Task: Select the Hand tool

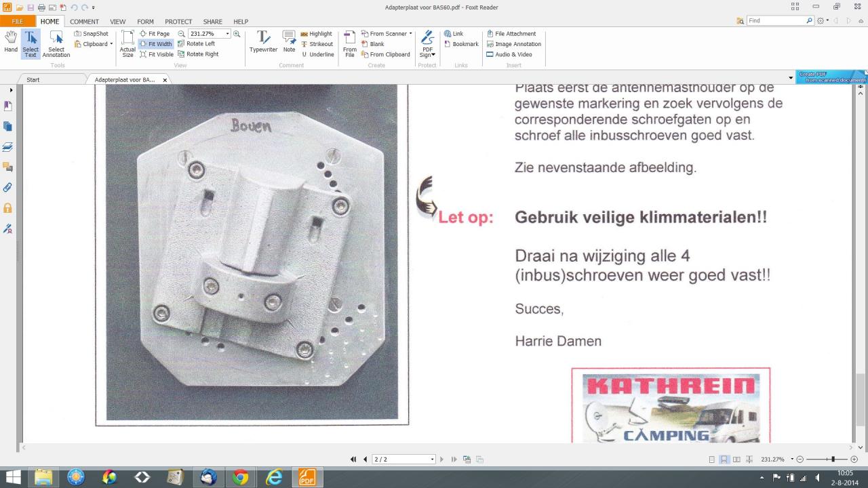Action: click(11, 42)
